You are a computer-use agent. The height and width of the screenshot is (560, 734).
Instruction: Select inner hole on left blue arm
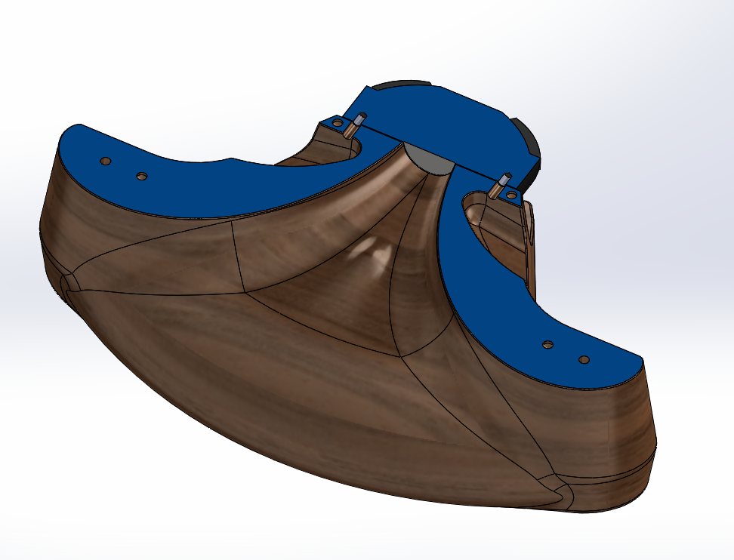click(141, 176)
